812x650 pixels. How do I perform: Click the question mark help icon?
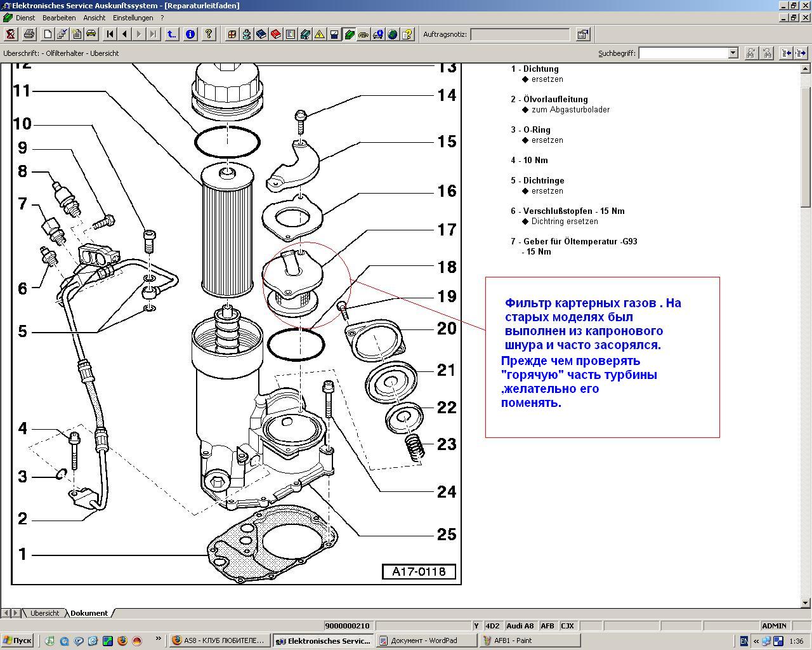tap(208, 34)
